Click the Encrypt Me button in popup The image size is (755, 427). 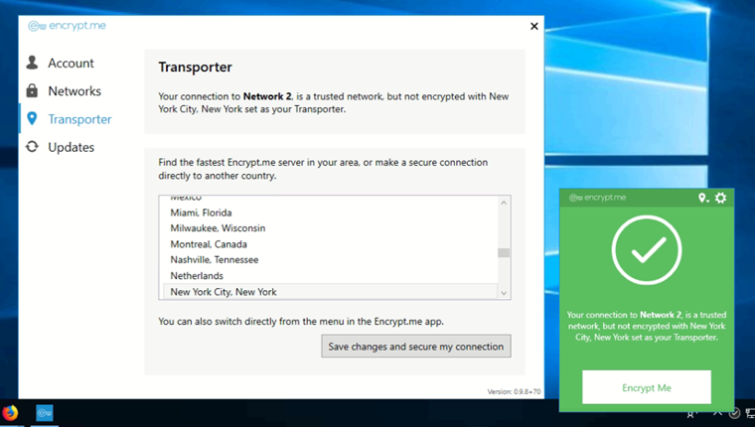click(647, 387)
